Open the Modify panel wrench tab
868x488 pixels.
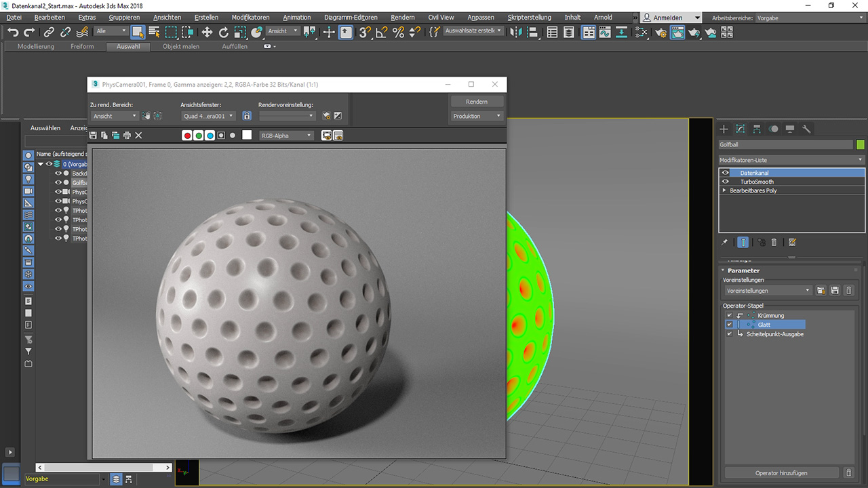tap(806, 128)
